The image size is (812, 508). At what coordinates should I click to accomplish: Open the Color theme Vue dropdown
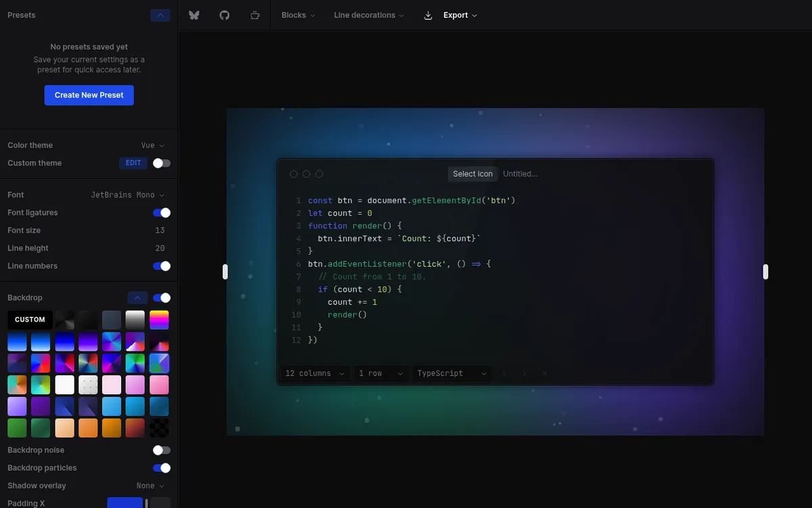[x=153, y=146]
